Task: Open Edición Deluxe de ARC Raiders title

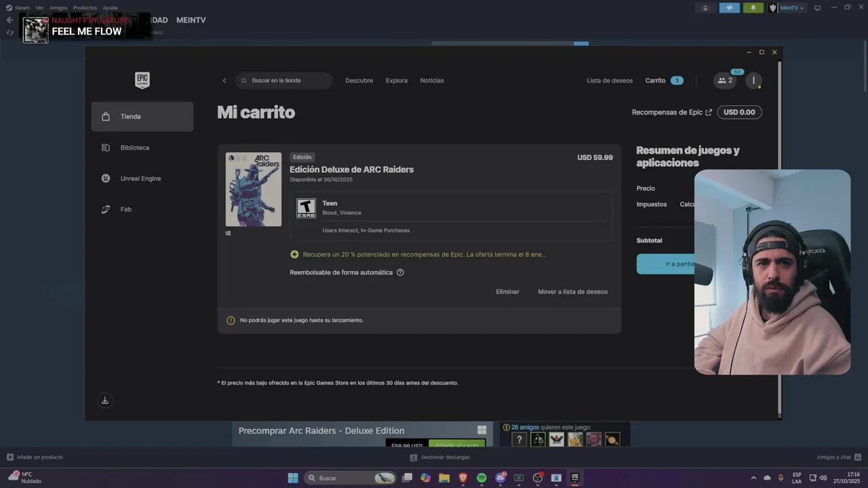Action: click(x=351, y=169)
